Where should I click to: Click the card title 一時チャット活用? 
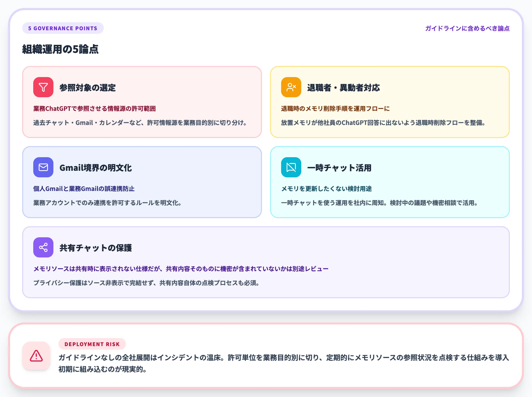(339, 168)
